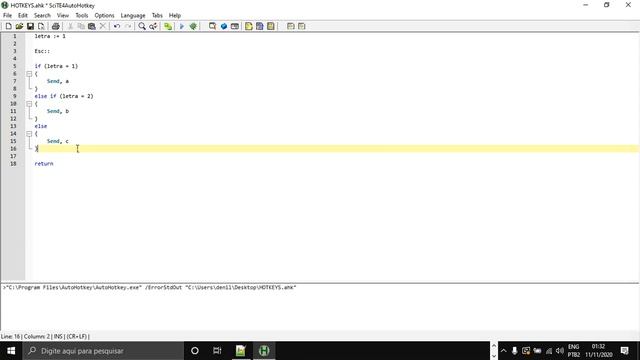Click the taskbar search box
The height and width of the screenshot is (360, 640).
(x=103, y=351)
